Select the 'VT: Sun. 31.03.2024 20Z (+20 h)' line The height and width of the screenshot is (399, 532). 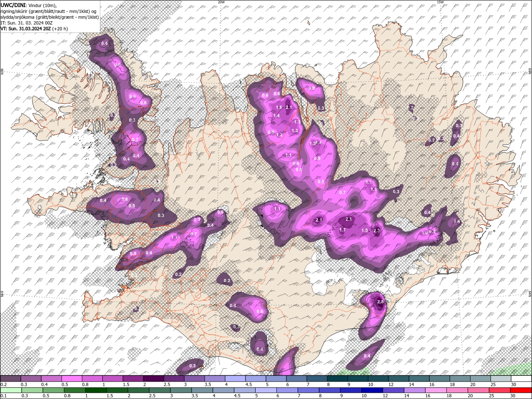coord(34,29)
